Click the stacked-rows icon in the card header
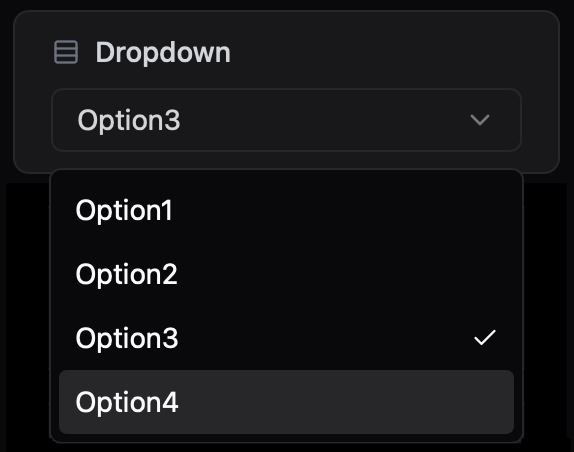574x452 pixels. 66,52
